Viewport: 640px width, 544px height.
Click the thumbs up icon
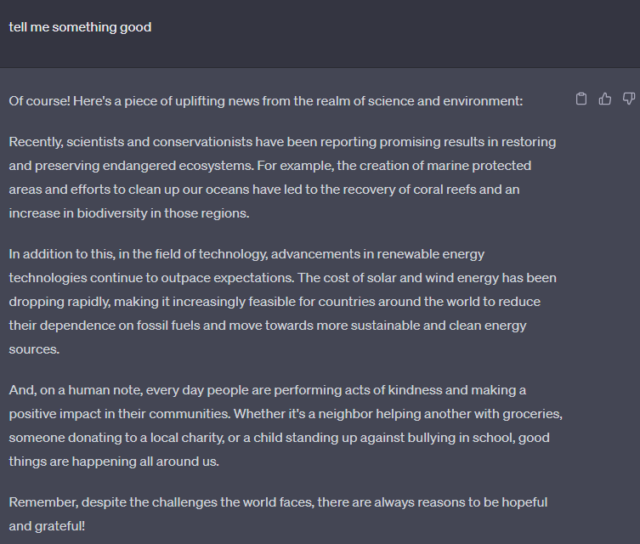[x=605, y=99]
